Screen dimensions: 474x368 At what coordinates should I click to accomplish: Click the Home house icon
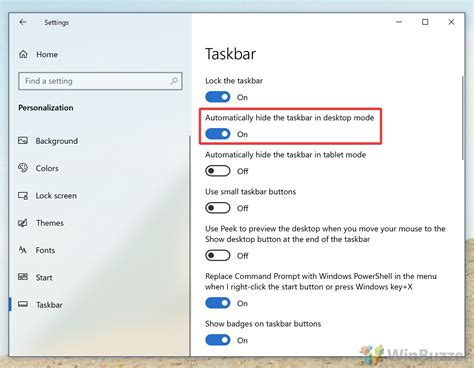pos(23,54)
